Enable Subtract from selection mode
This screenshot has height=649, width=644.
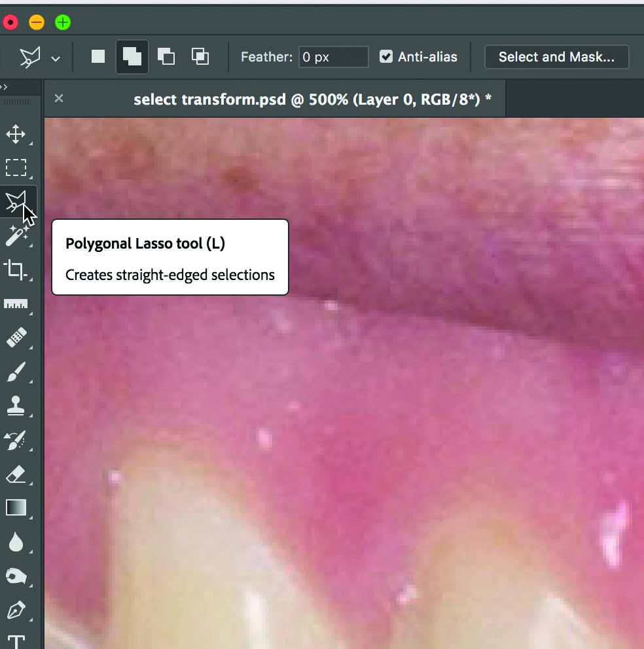(166, 57)
